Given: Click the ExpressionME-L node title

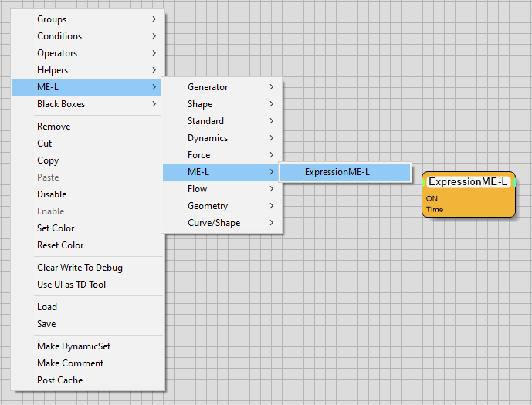Looking at the screenshot, I should point(468,182).
